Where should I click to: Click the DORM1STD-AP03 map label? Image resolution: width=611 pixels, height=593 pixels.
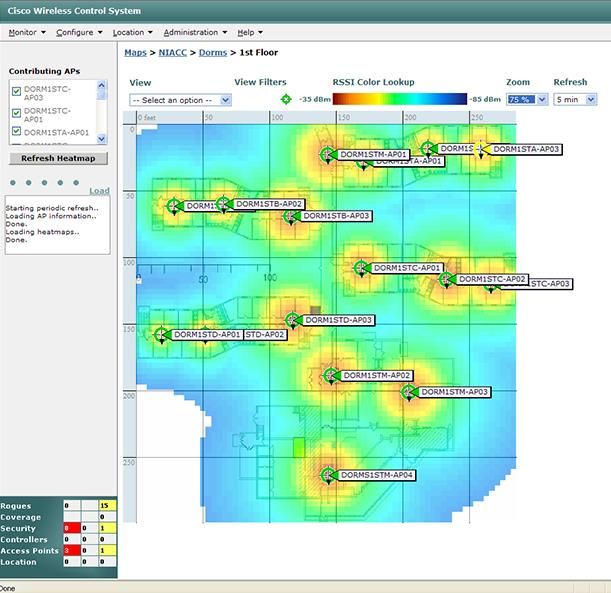338,320
